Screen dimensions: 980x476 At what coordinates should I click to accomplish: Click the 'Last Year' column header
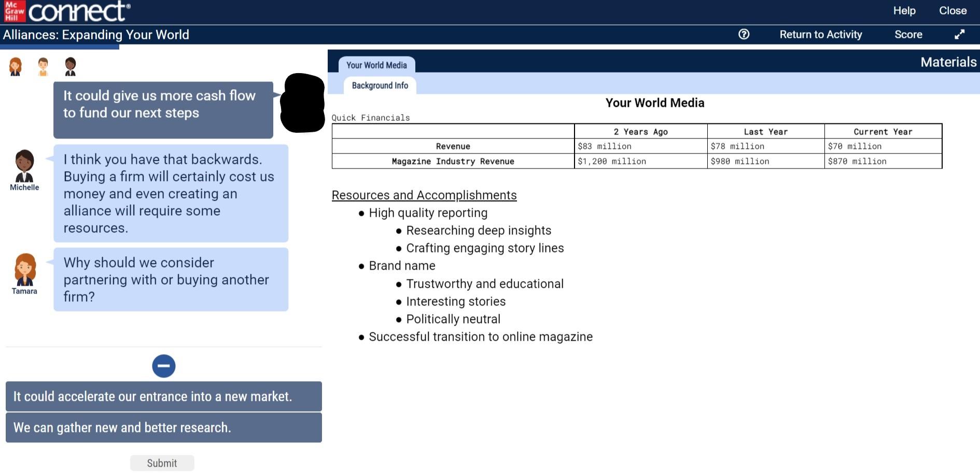pos(766,132)
